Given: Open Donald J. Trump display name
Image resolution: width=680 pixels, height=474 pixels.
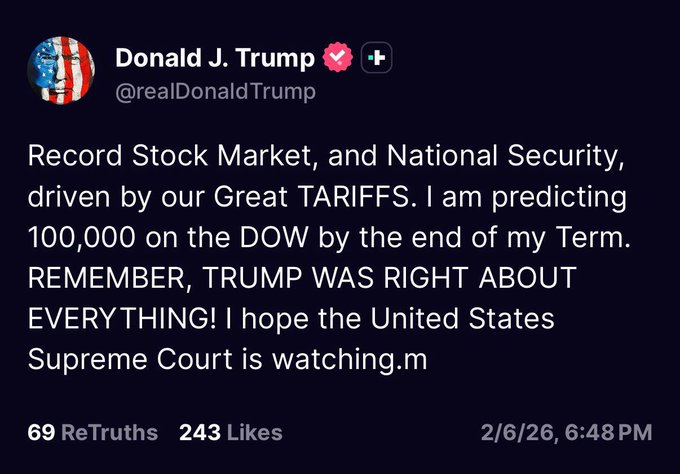Looking at the screenshot, I should pyautogui.click(x=215, y=59).
